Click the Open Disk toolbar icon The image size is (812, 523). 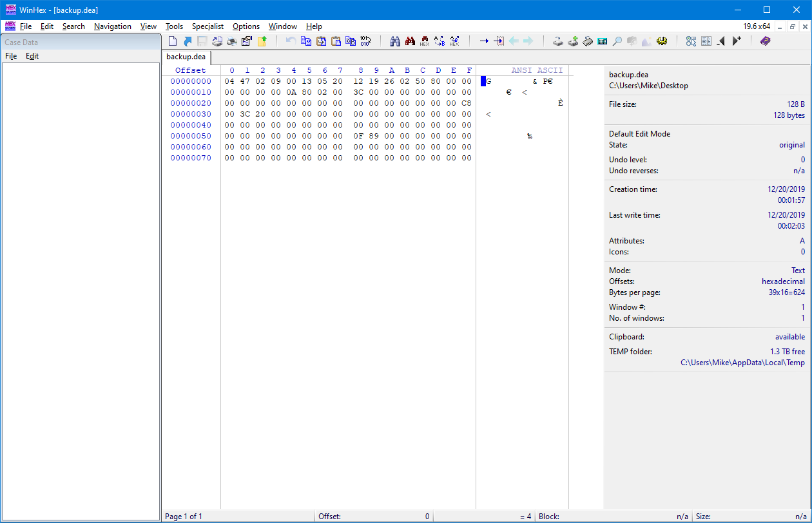coord(558,41)
